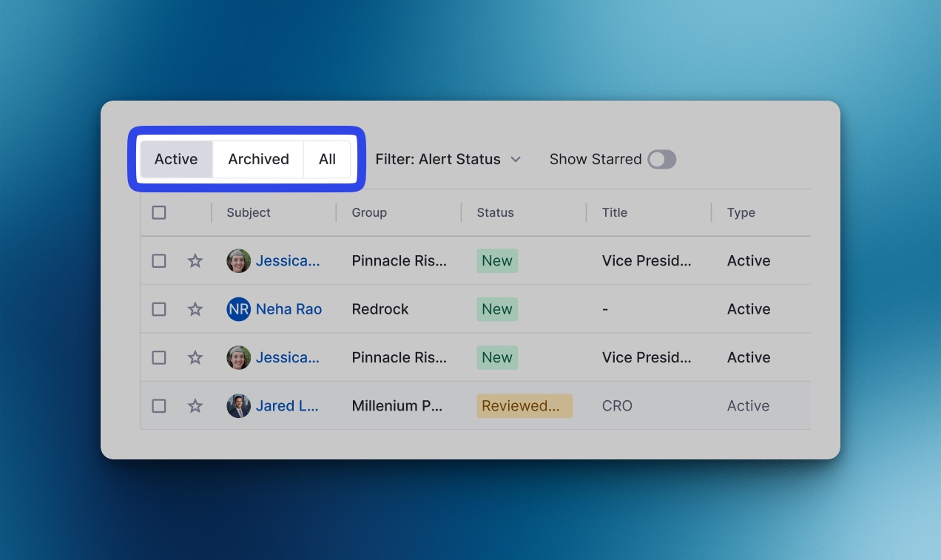Star the Neha Rao row

tap(195, 309)
